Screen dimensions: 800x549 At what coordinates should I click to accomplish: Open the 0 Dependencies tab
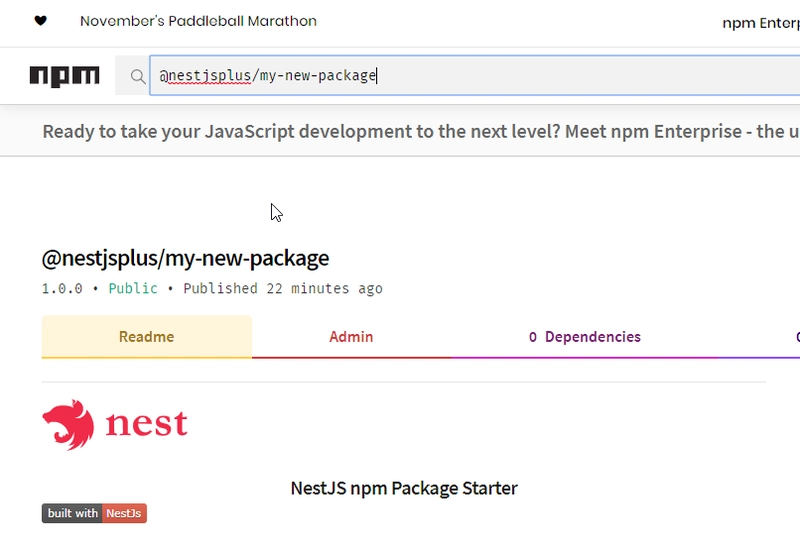tap(585, 337)
